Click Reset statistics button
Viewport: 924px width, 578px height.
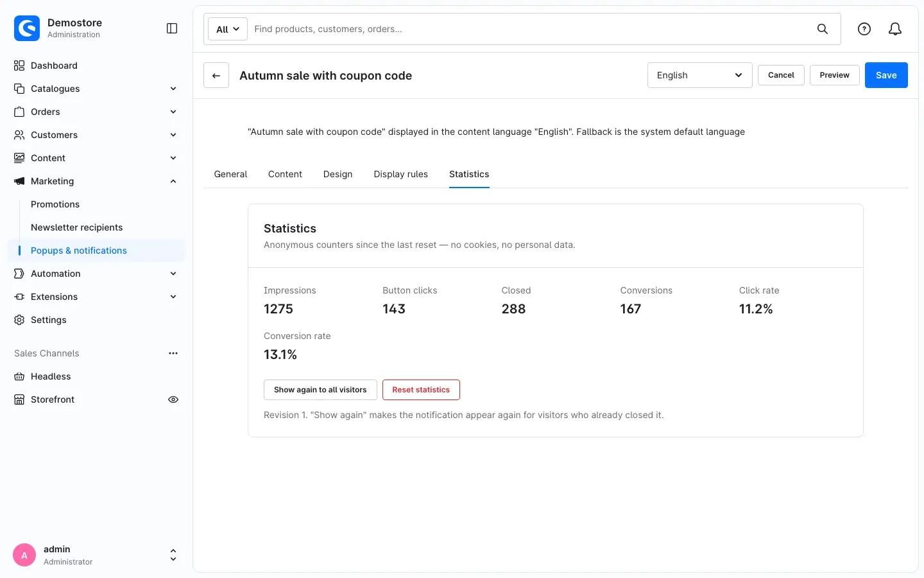[x=421, y=390]
